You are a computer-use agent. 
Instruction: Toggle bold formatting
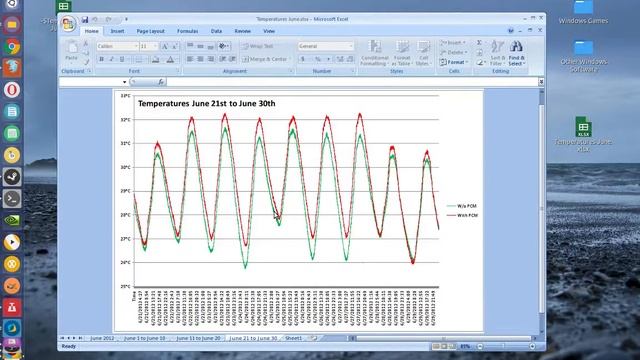[x=101, y=60]
